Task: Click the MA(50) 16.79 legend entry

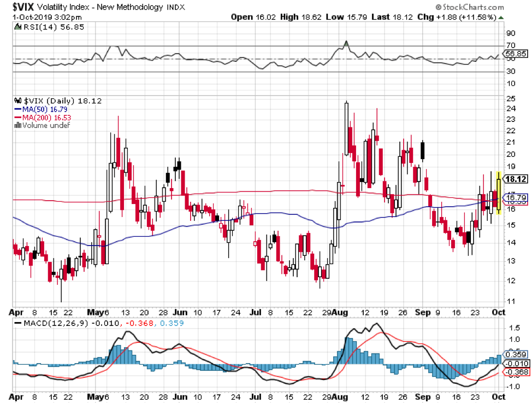Action: [41, 109]
